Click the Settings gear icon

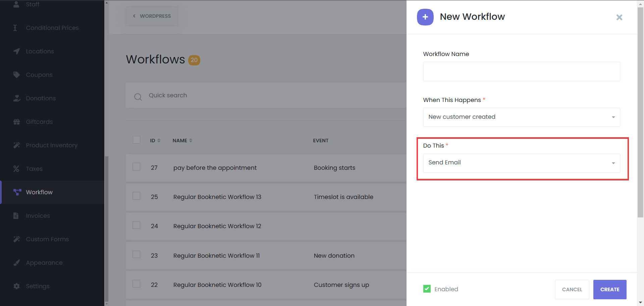(x=16, y=286)
